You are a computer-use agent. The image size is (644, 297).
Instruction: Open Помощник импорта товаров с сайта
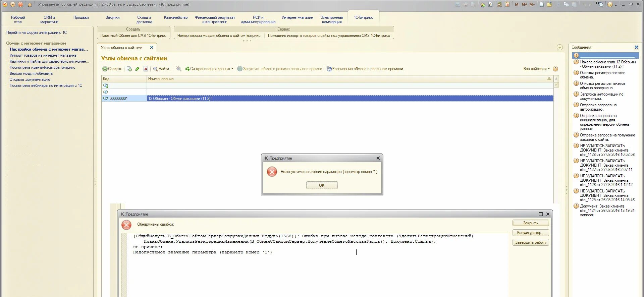(x=329, y=36)
